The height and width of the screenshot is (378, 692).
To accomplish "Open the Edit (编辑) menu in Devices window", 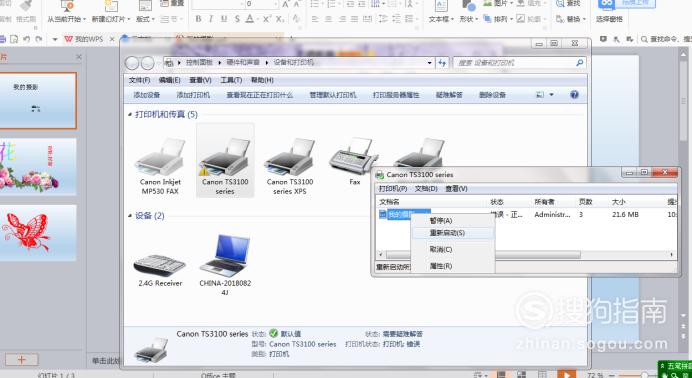I will [x=170, y=80].
